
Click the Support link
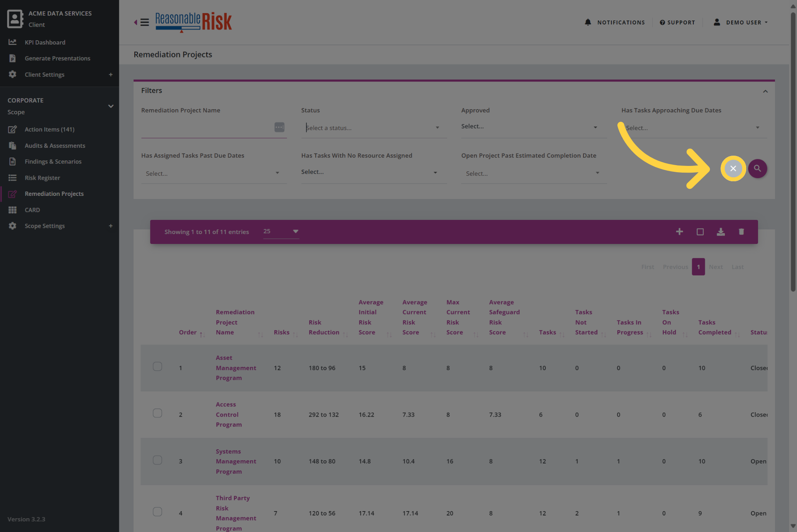pos(677,22)
